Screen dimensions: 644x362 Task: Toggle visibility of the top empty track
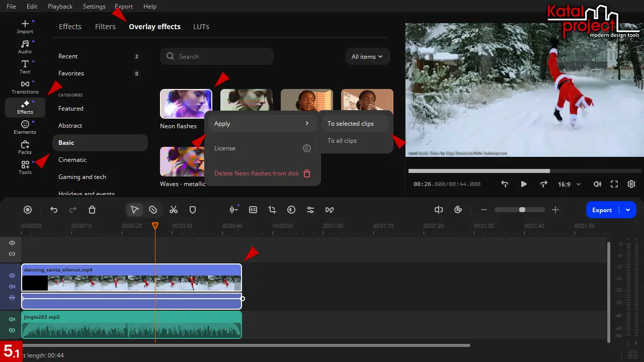[x=12, y=243]
